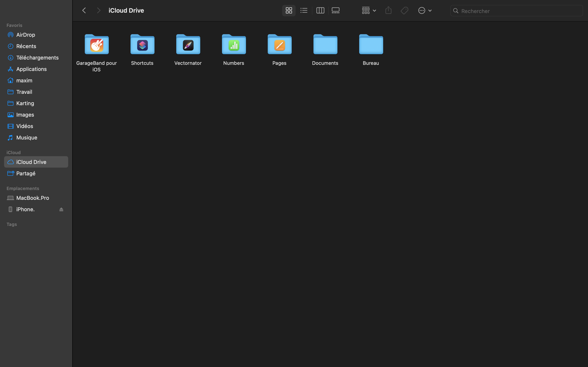Switch to icon grid view
The width and height of the screenshot is (588, 367).
(289, 10)
